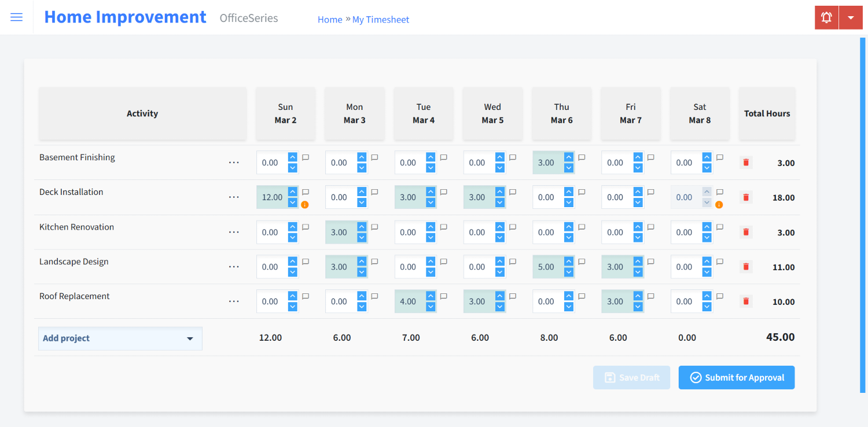Open Deck Installation row options ellipsis
The width and height of the screenshot is (868, 427).
234,197
